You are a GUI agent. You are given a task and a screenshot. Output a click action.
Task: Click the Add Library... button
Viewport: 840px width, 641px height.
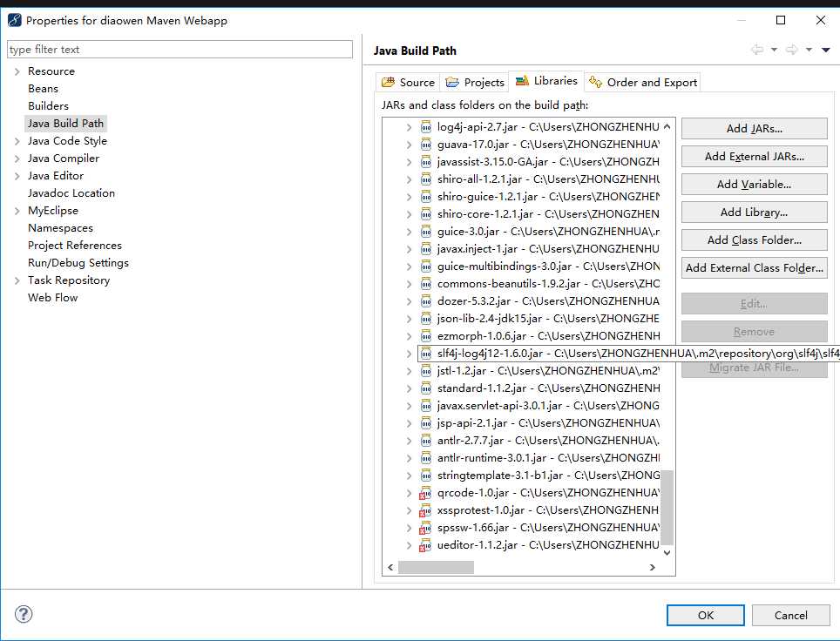pyautogui.click(x=755, y=212)
